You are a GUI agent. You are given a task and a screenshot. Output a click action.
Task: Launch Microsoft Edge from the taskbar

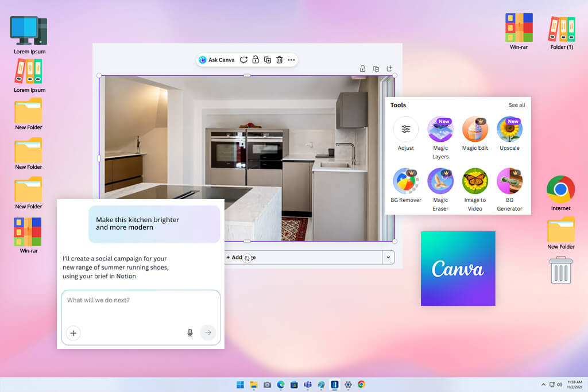point(280,385)
